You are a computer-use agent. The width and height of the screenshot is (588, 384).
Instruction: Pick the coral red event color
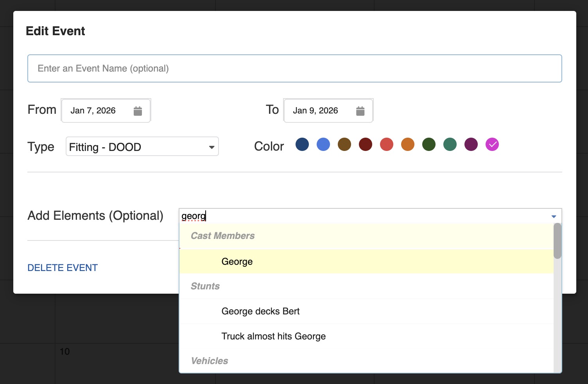tap(387, 144)
